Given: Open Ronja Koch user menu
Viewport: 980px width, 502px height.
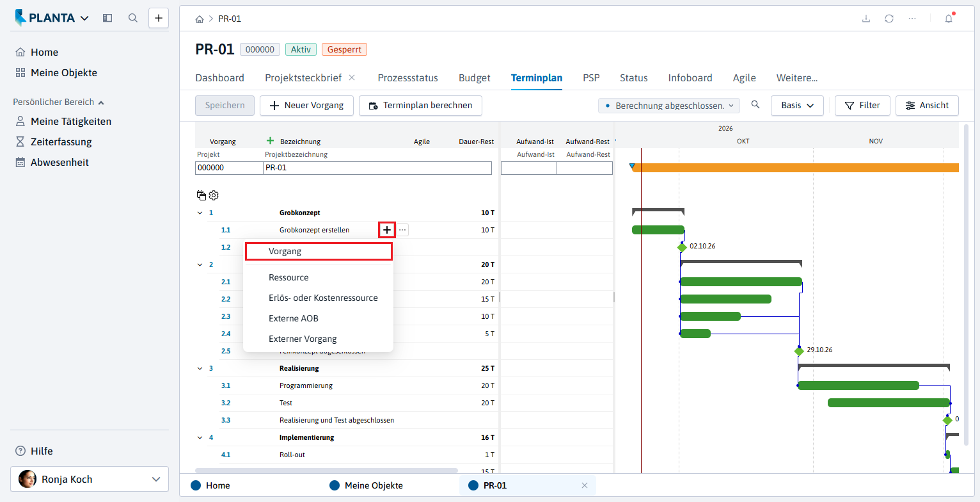Looking at the screenshot, I should point(90,479).
